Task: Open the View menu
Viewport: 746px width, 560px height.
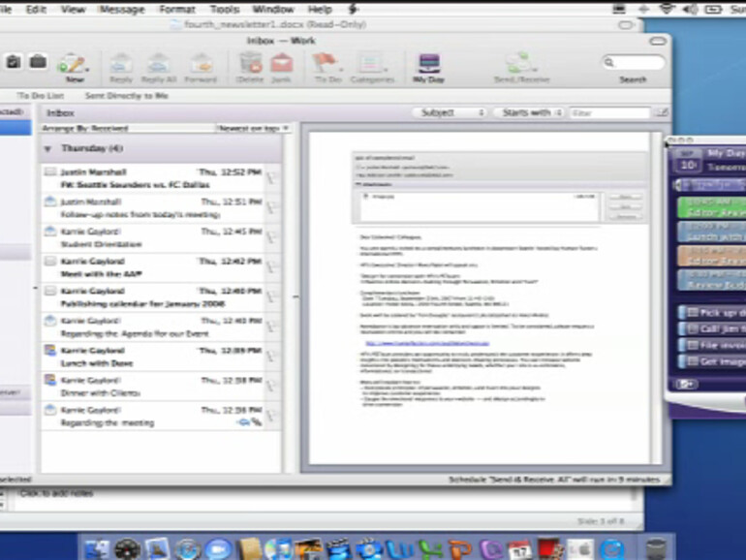Action: [73, 9]
